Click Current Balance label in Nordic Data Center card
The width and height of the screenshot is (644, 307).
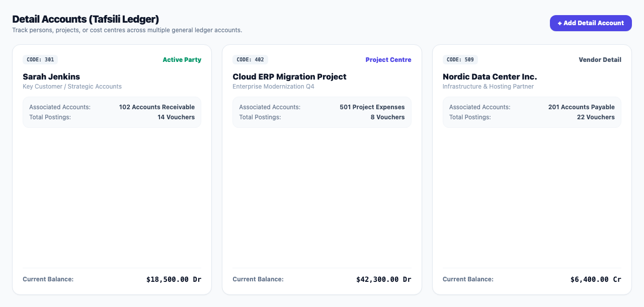pyautogui.click(x=468, y=279)
